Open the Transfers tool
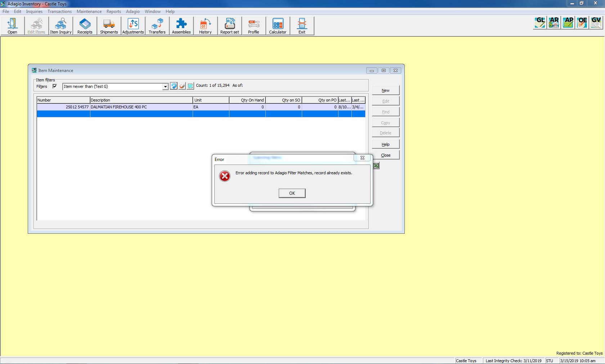 pos(157,26)
